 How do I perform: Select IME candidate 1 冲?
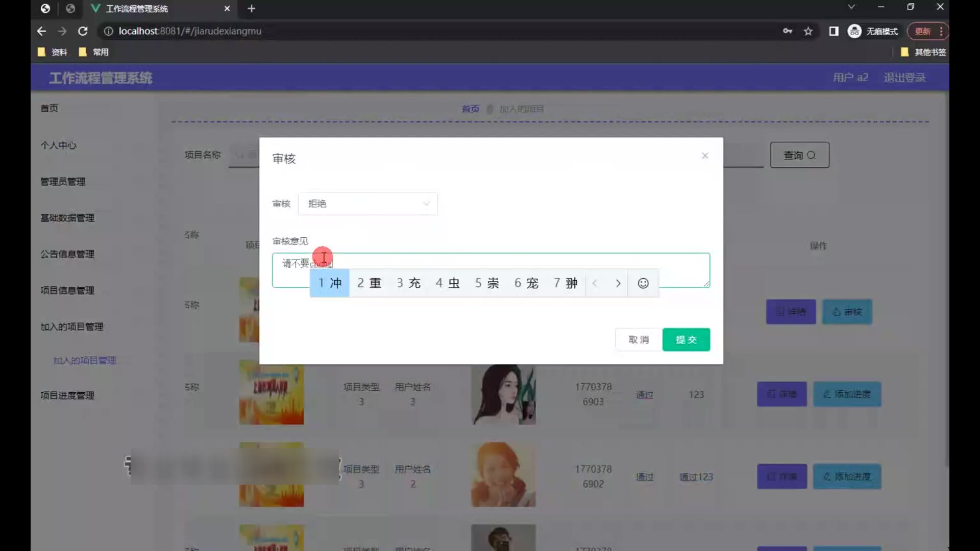330,283
